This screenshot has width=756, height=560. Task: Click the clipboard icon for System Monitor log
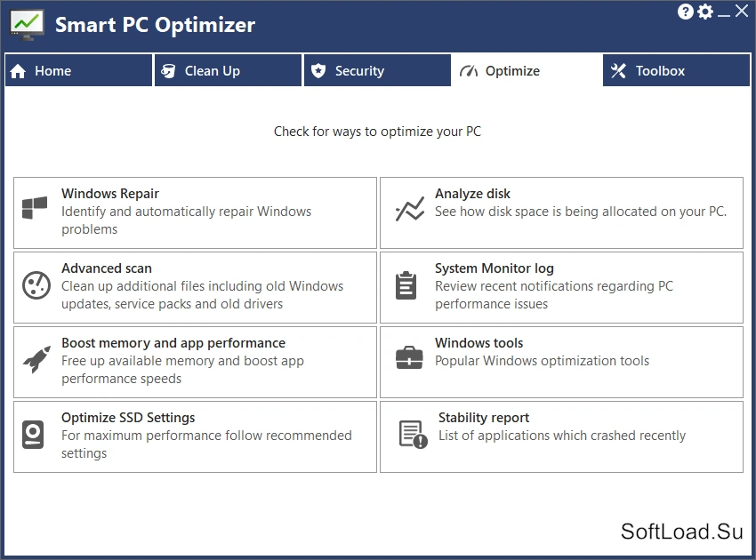click(406, 285)
